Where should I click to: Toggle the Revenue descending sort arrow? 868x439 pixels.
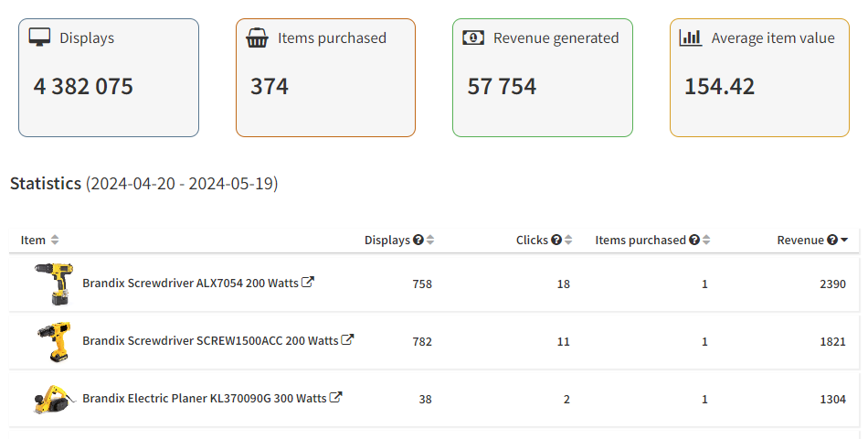[x=844, y=240]
